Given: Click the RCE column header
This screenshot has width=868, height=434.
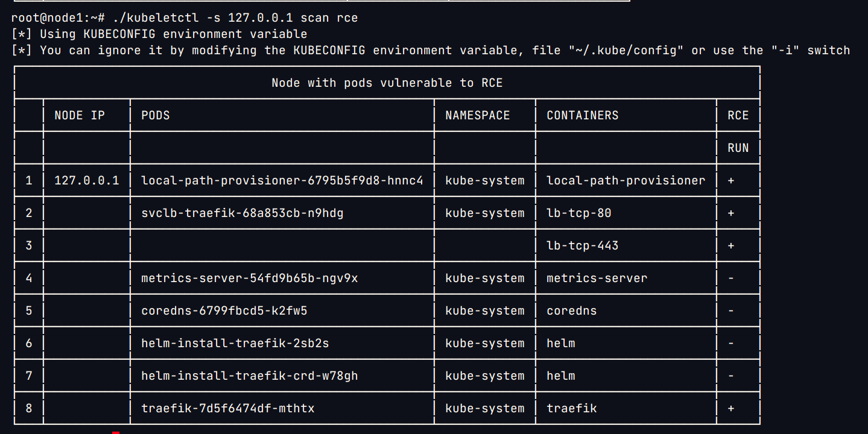Looking at the screenshot, I should [x=738, y=115].
